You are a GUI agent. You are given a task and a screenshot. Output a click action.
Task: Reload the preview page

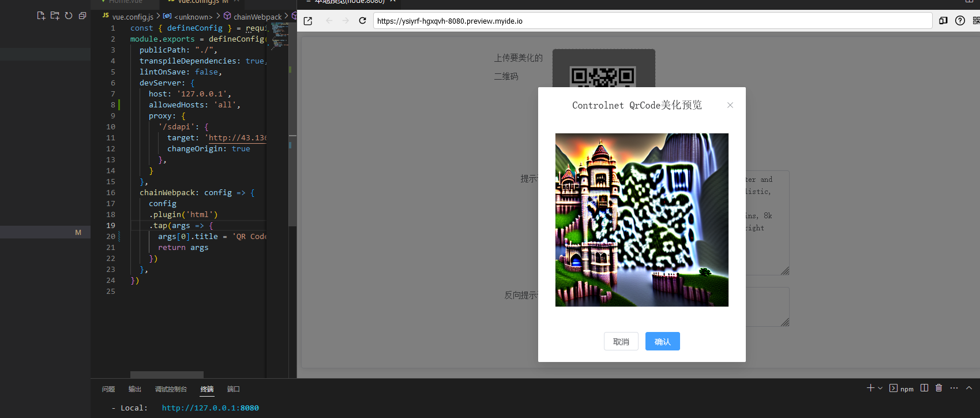(362, 21)
